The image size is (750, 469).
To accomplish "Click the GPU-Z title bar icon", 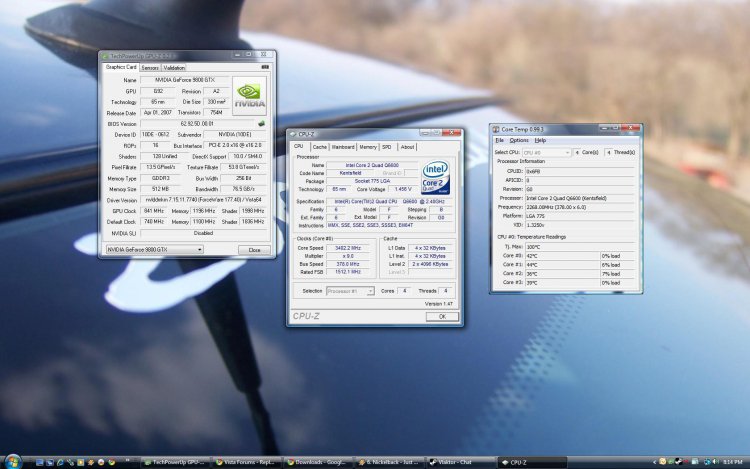I will point(105,56).
